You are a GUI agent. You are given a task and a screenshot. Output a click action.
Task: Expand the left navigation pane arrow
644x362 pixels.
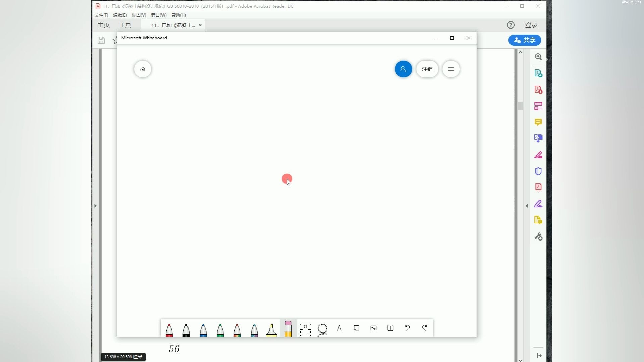click(x=96, y=206)
